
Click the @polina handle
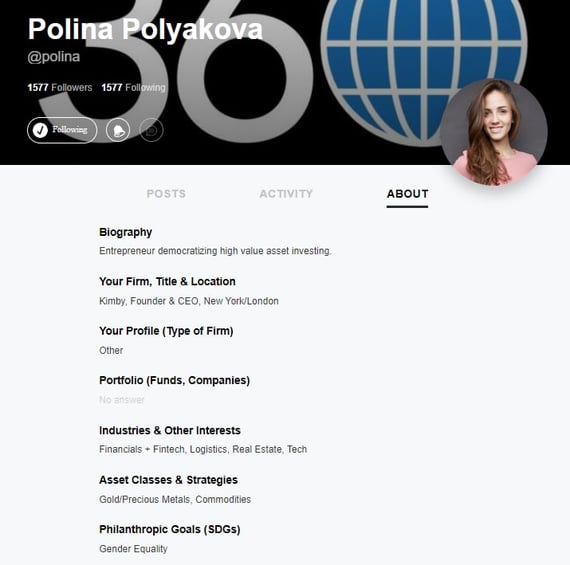pyautogui.click(x=54, y=57)
